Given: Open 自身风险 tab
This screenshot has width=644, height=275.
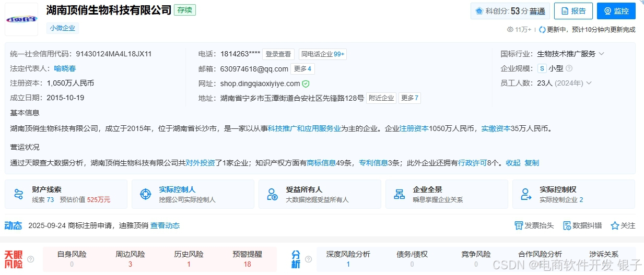Looking at the screenshot, I should coord(72,259).
